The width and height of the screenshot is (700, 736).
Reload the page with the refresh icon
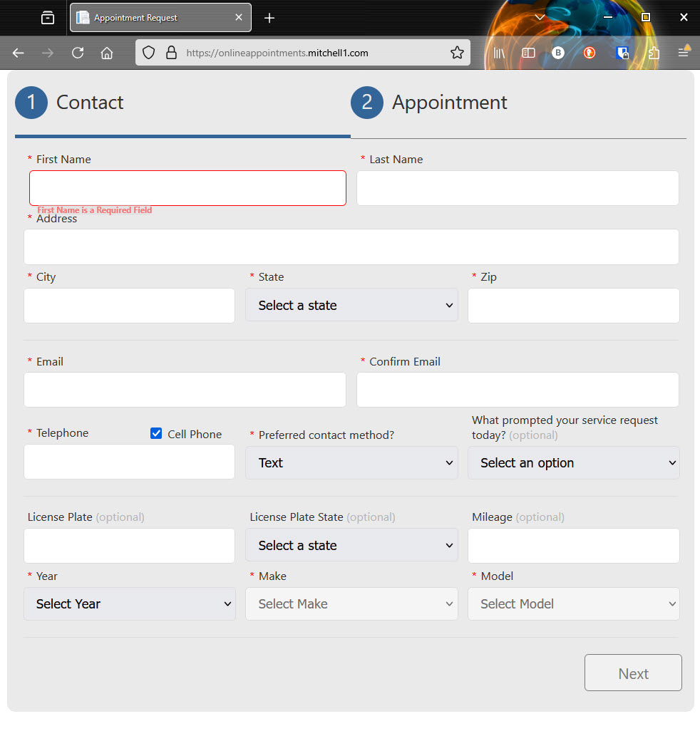tap(78, 53)
